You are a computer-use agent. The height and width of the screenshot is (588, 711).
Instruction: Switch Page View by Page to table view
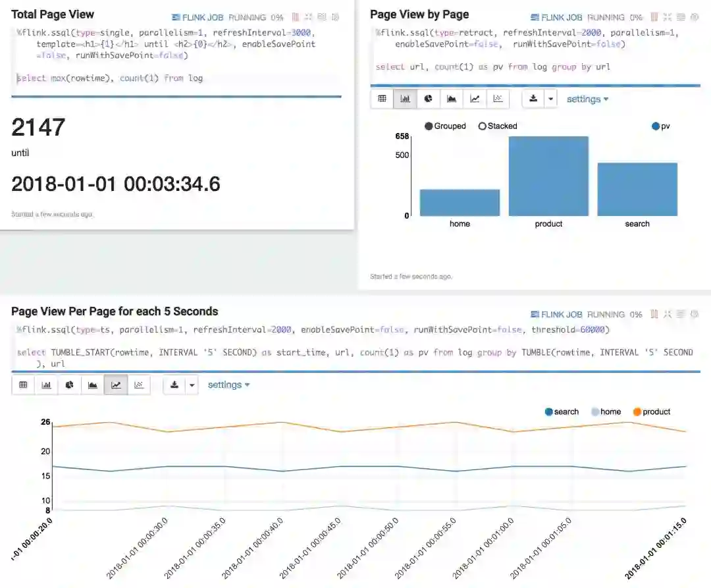[382, 99]
